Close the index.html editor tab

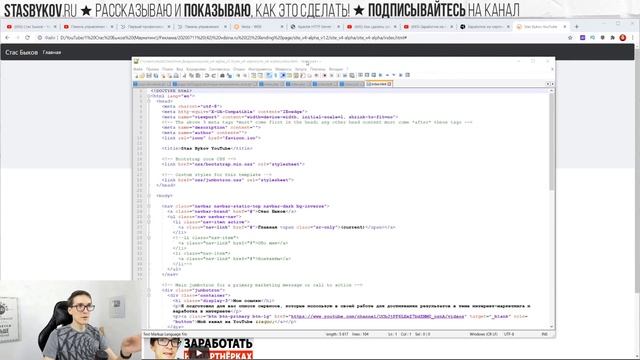pyautogui.click(x=389, y=84)
